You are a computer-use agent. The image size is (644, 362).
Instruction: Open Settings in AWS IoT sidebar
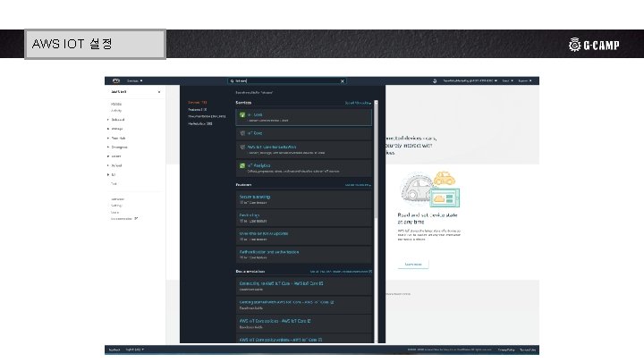116,206
